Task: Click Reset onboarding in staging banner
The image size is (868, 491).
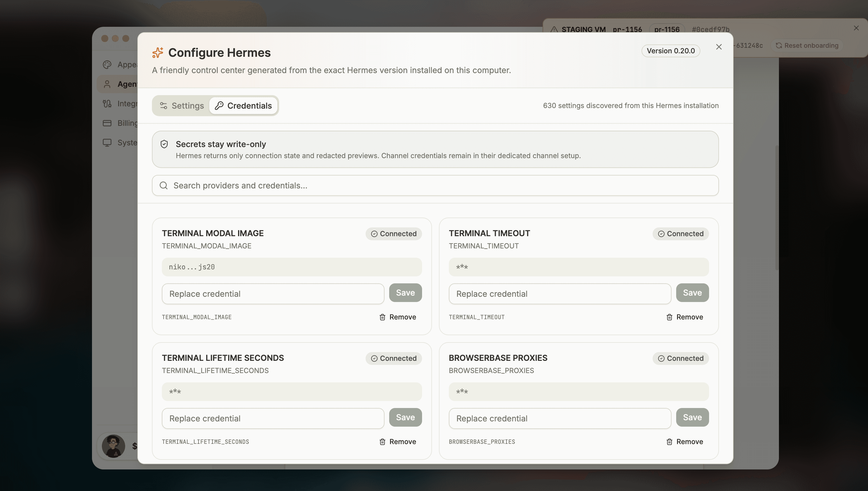Action: pos(807,45)
